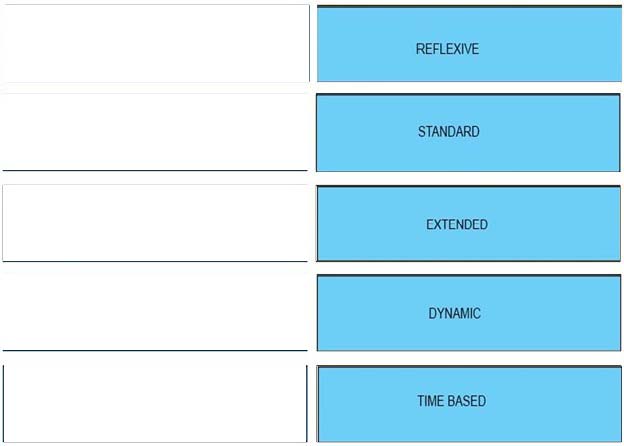
Task: Click the word REFLEXIVE
Action: pos(447,49)
